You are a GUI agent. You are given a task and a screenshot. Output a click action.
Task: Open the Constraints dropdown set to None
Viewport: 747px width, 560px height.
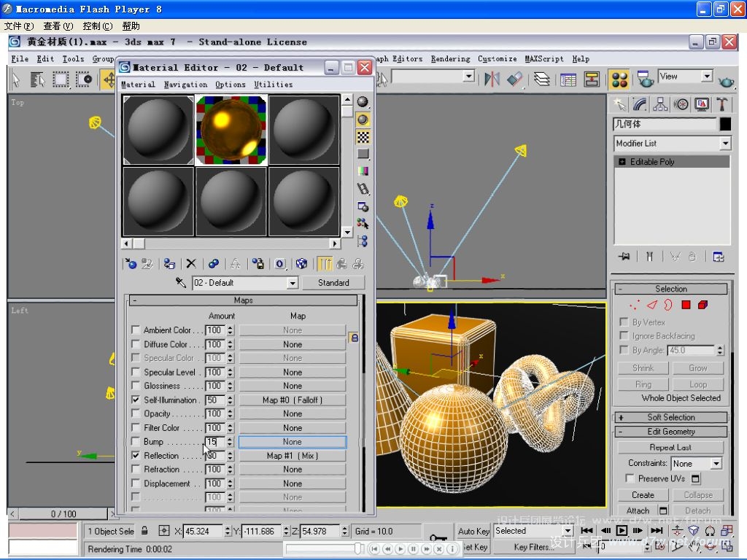696,463
